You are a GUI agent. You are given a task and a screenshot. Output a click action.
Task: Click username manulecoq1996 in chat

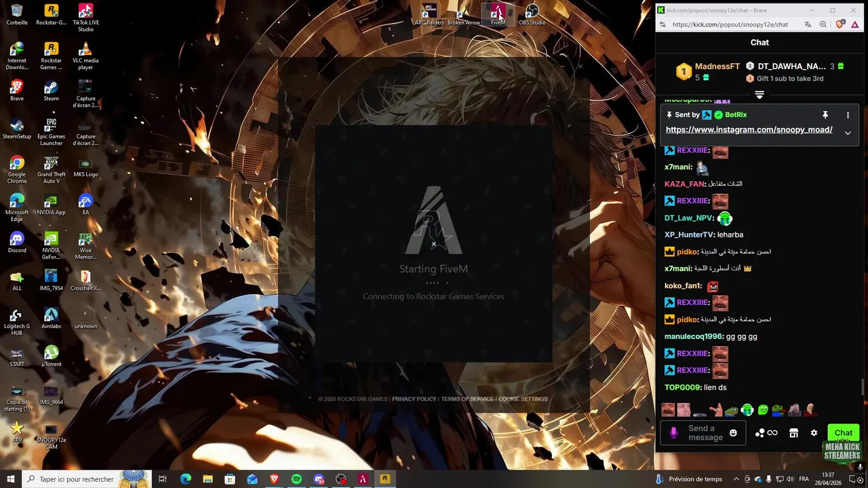[694, 337]
